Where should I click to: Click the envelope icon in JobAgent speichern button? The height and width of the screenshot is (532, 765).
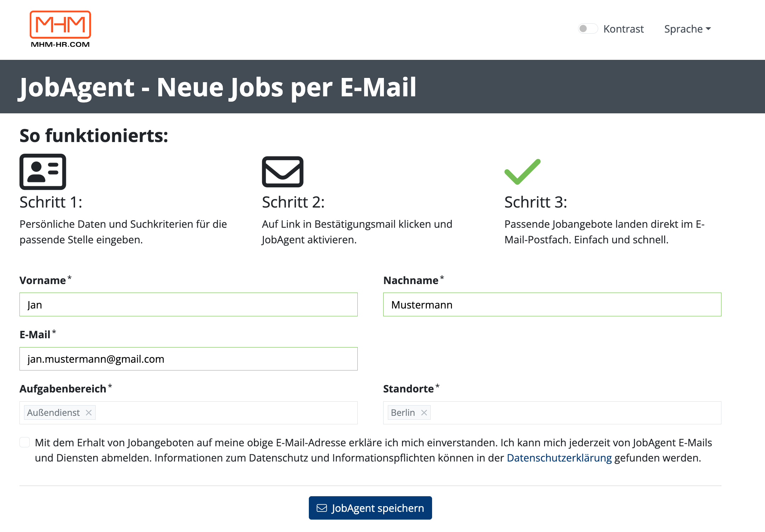coord(322,508)
